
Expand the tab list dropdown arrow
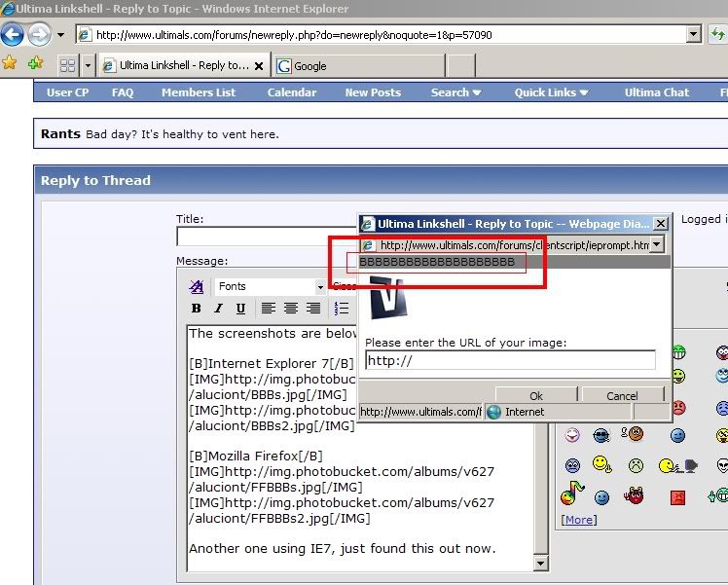click(88, 65)
